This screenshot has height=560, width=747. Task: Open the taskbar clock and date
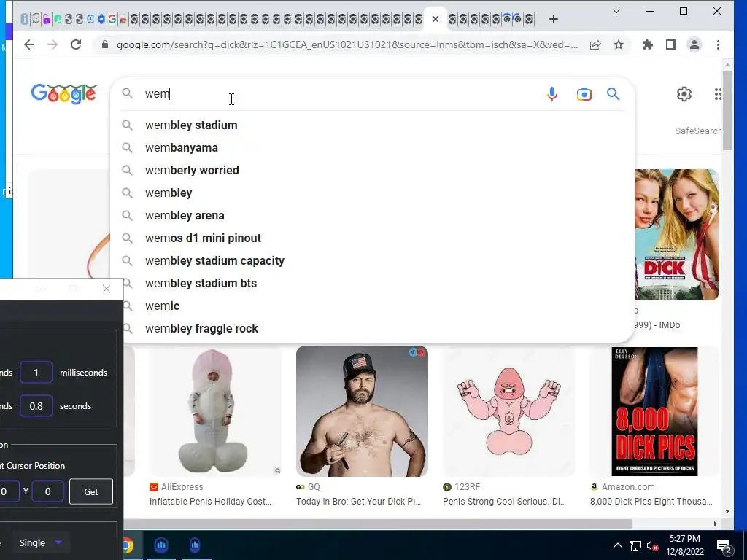coord(685,545)
